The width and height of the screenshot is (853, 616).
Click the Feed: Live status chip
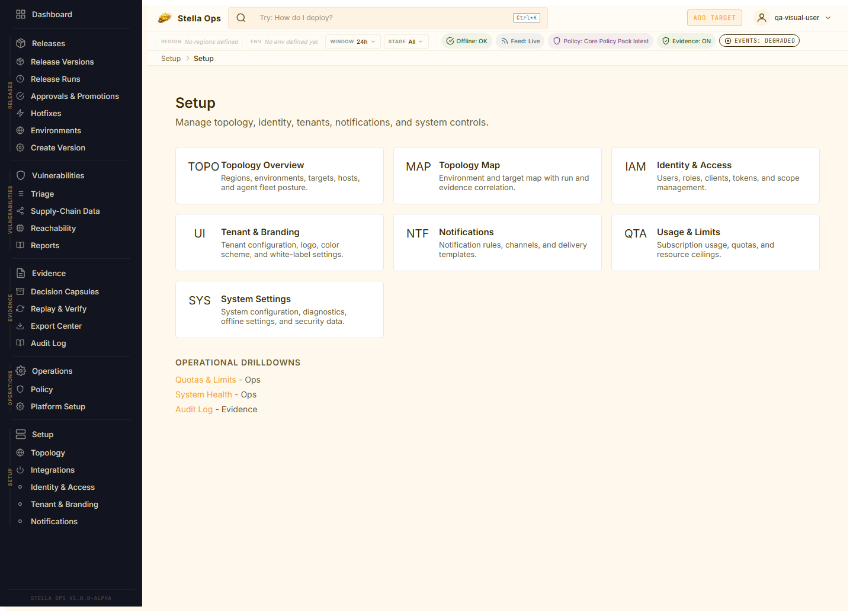(x=520, y=41)
